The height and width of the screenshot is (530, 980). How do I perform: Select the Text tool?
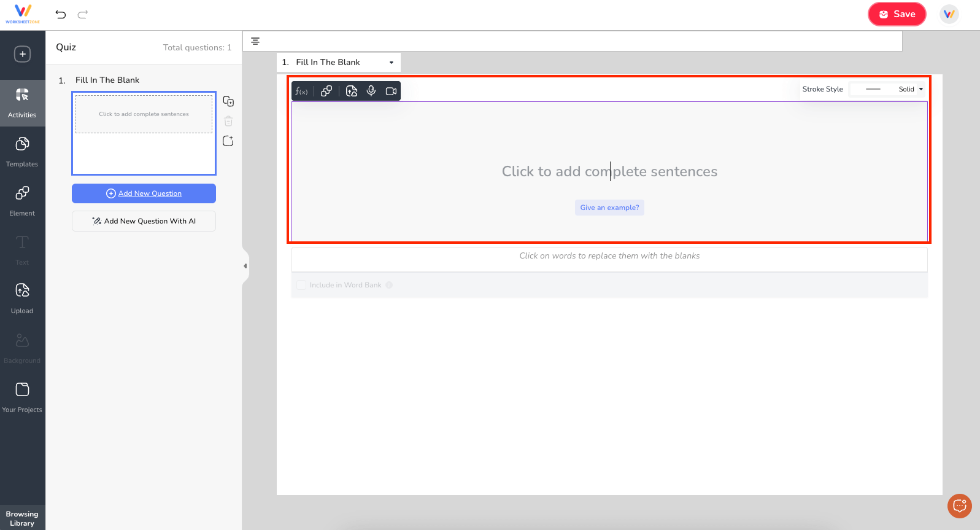coord(23,250)
